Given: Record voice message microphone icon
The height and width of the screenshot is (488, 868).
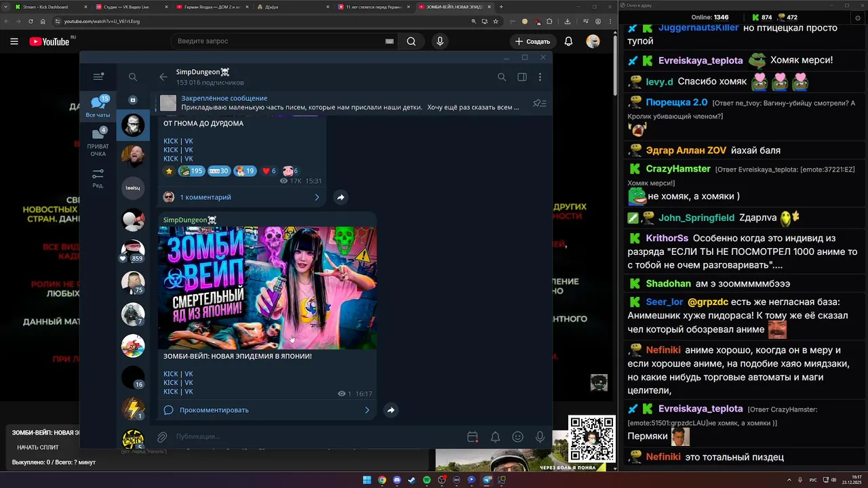Looking at the screenshot, I should coord(540,437).
